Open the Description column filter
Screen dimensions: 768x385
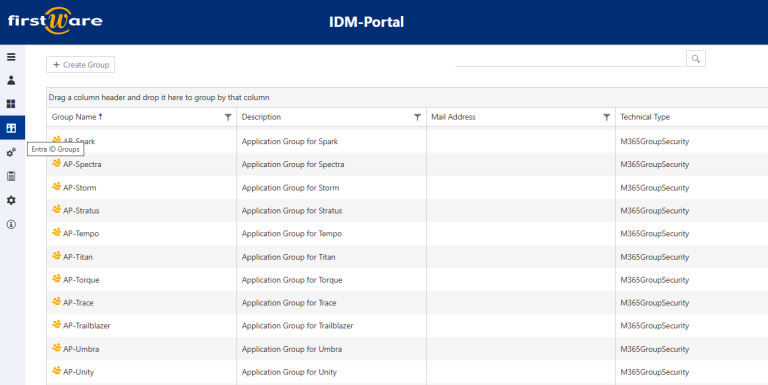pyautogui.click(x=417, y=117)
